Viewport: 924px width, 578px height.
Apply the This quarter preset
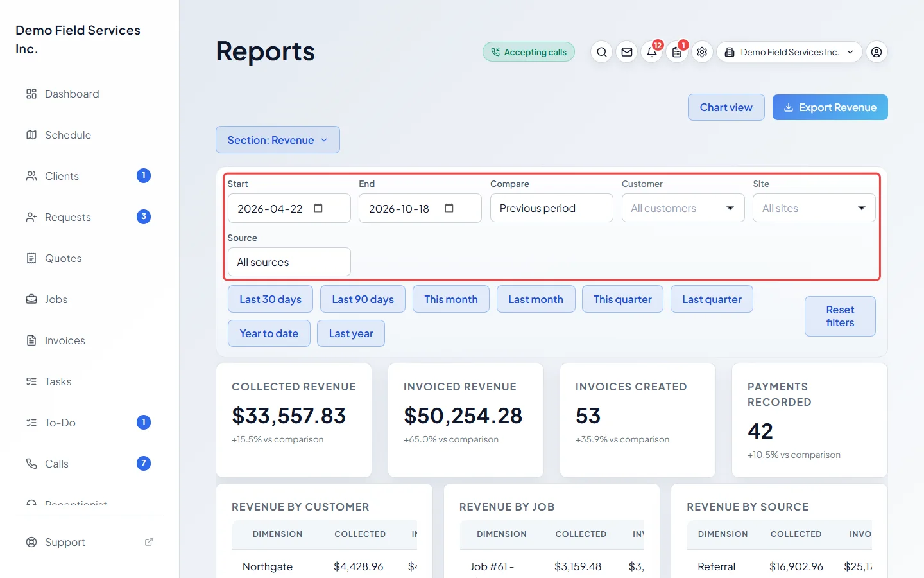click(x=622, y=299)
